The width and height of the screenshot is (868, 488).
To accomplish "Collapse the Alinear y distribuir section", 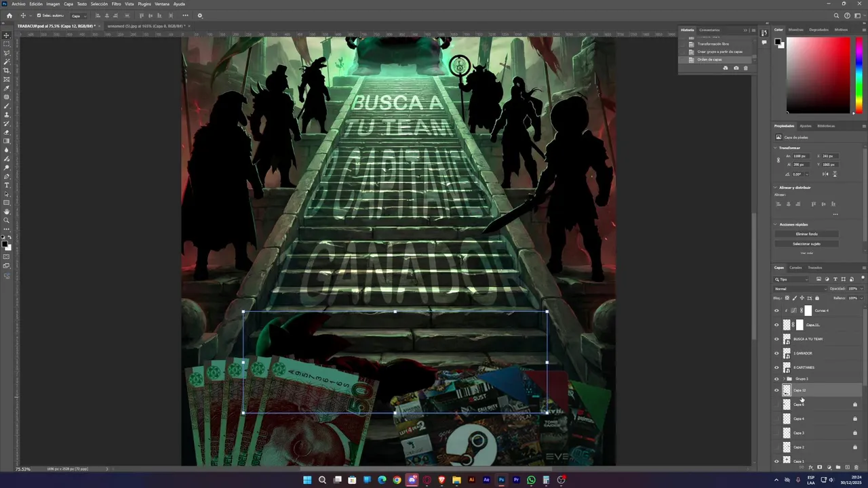I will [x=776, y=188].
